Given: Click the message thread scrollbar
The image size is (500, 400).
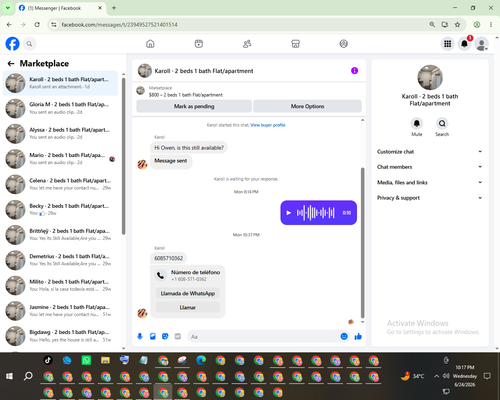Looking at the screenshot, I should point(363,243).
